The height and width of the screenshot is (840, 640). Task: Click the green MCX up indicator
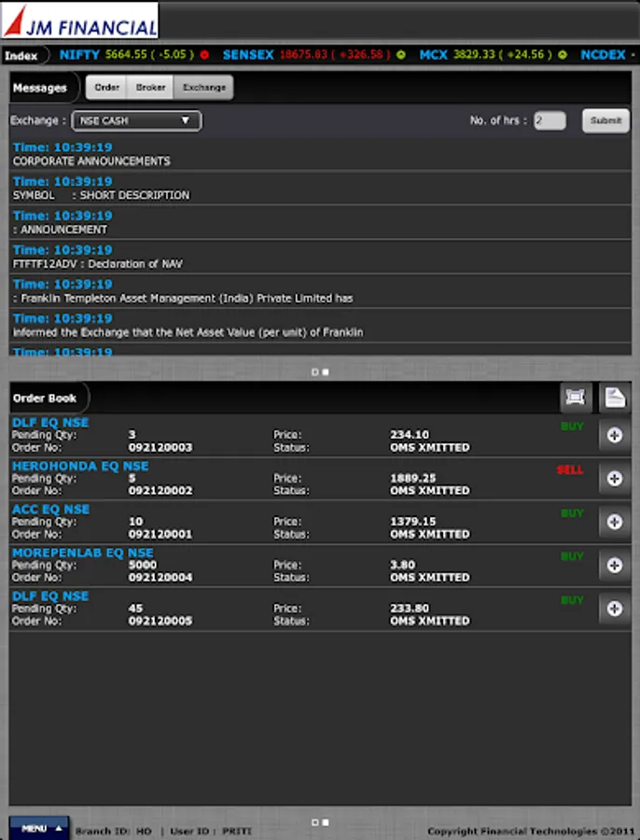pyautogui.click(x=563, y=55)
